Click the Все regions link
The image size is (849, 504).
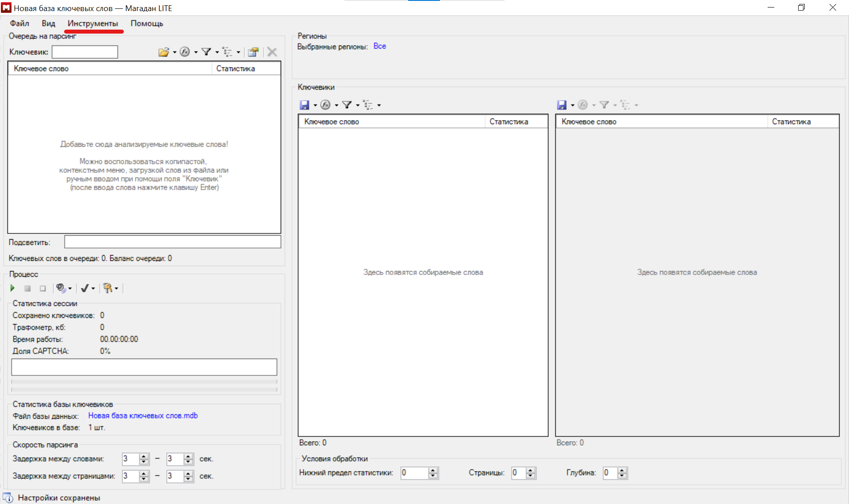pyautogui.click(x=379, y=46)
